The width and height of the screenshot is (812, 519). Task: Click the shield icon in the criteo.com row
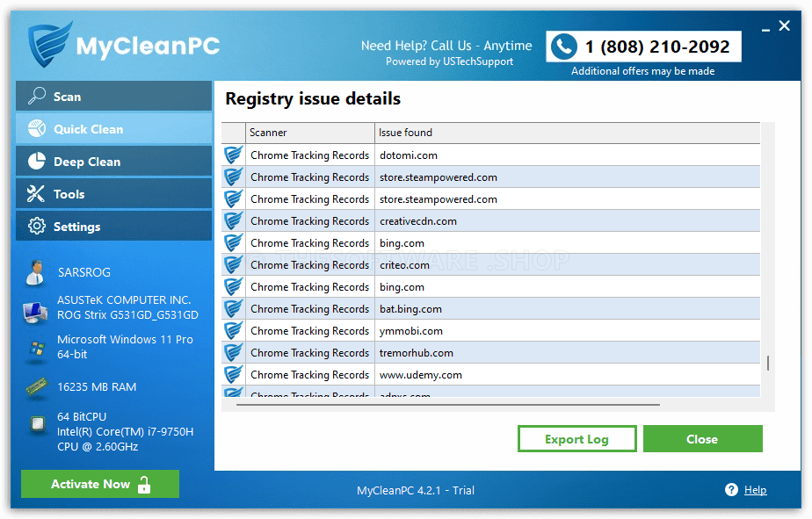click(x=233, y=264)
